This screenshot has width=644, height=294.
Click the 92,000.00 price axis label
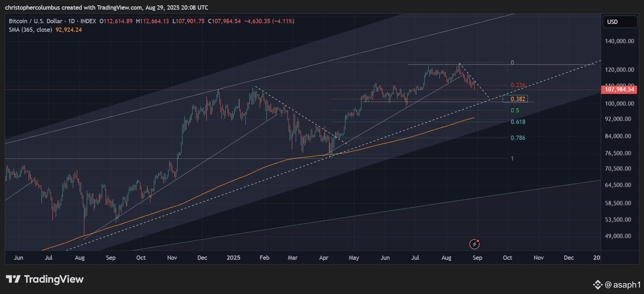click(x=618, y=119)
